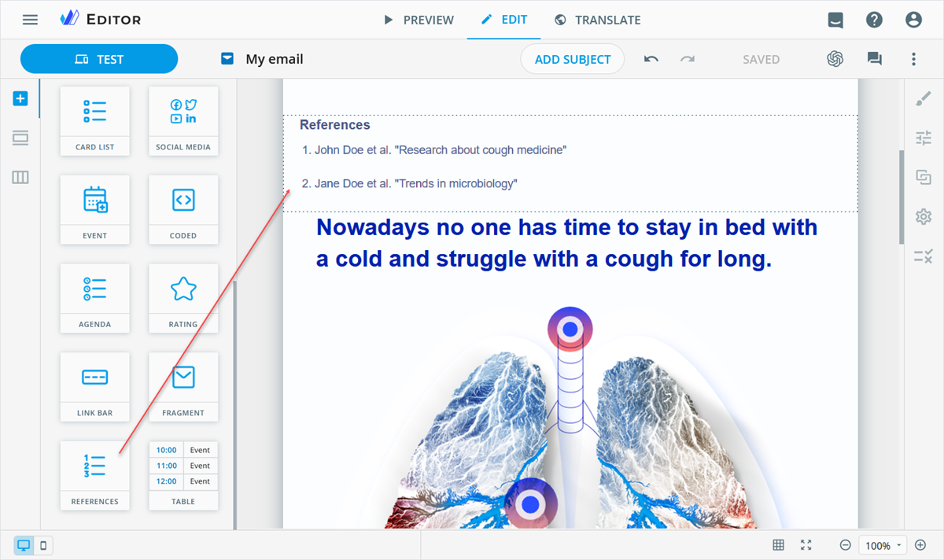Open the styles brush panel
Viewport: 944px width, 560px height.
(924, 99)
